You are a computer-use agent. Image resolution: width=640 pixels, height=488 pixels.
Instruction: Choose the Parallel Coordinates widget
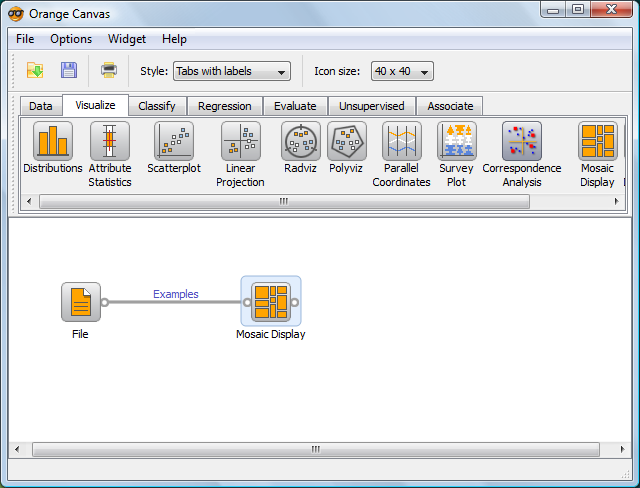402,141
